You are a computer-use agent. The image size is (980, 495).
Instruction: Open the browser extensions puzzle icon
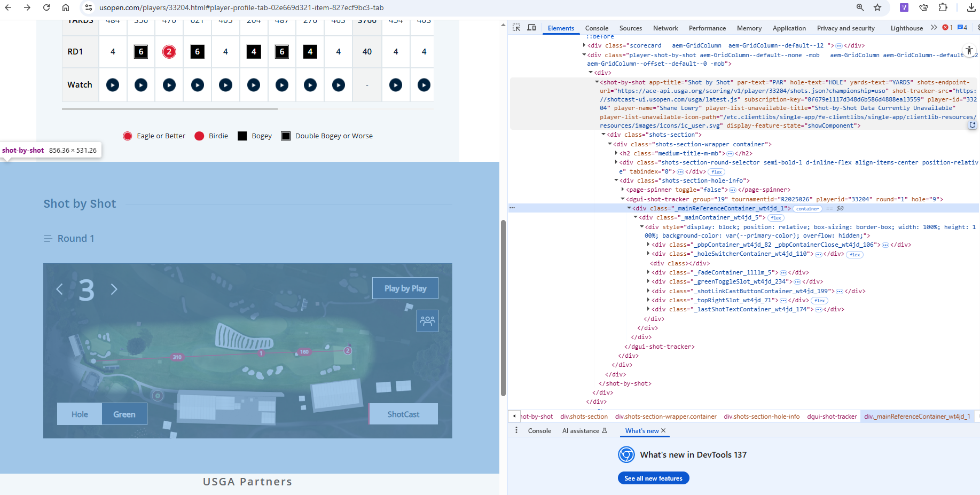point(943,7)
